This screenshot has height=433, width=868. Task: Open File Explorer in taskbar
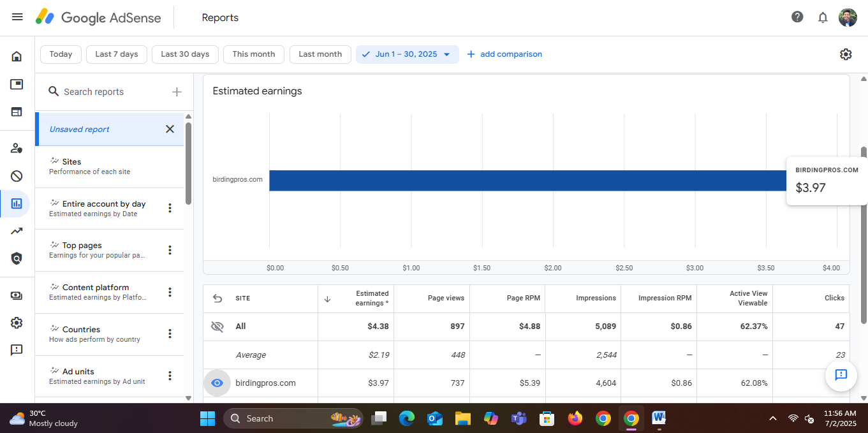[x=462, y=418]
